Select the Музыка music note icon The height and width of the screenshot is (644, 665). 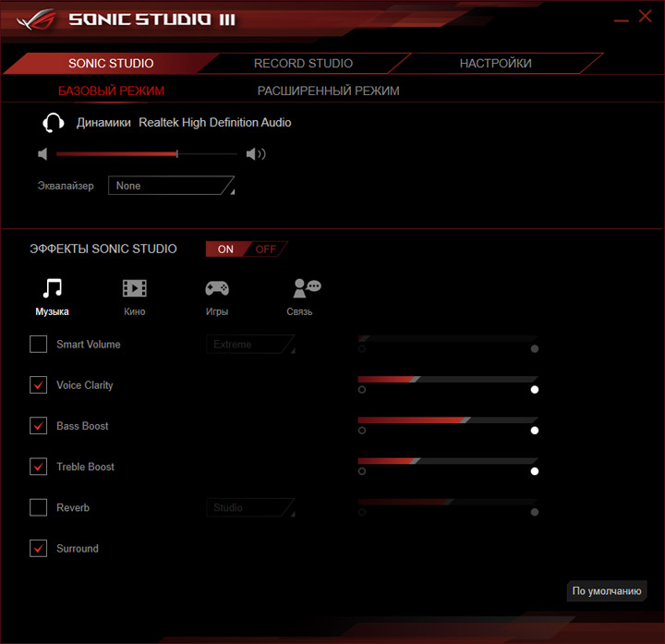click(53, 288)
